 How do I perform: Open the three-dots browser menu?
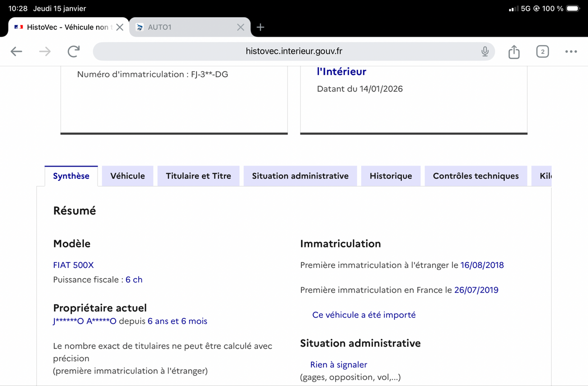[571, 51]
